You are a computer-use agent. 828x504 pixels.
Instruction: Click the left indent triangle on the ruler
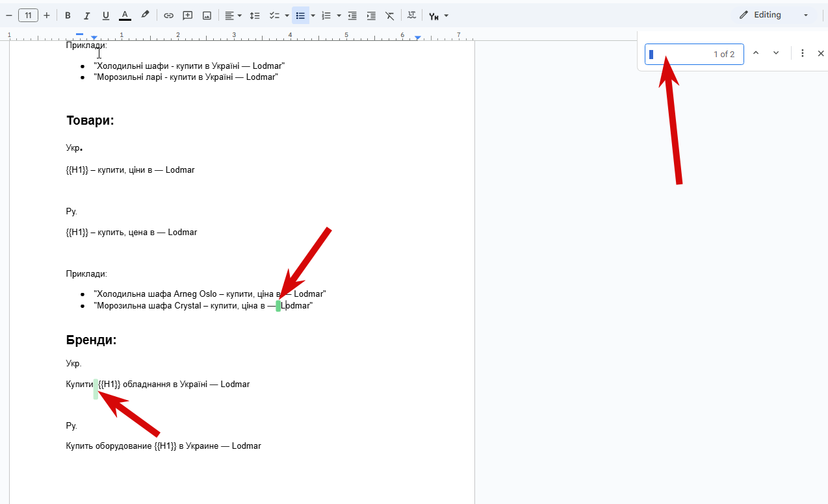[x=94, y=38]
